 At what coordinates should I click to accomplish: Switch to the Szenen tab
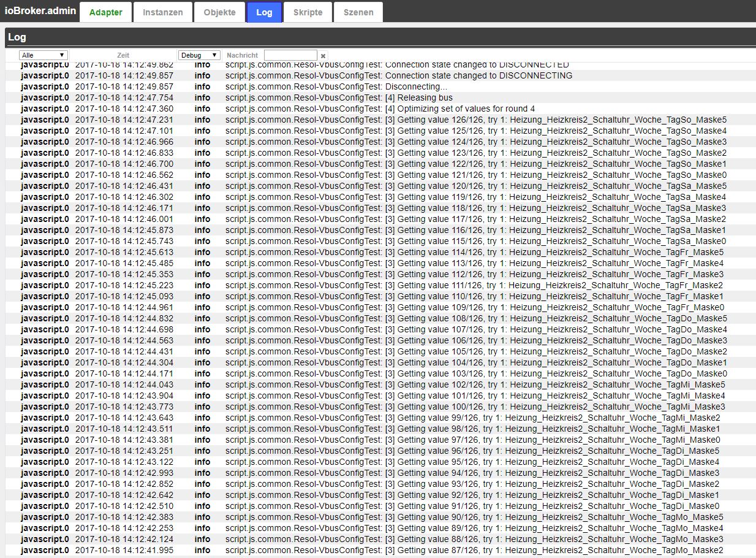[x=358, y=12]
